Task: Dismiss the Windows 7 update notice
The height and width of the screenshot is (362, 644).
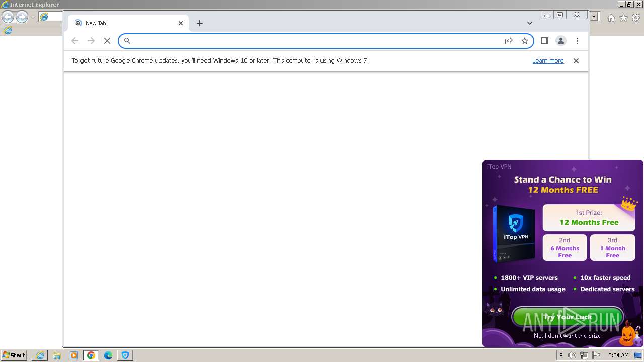Action: pos(576,61)
